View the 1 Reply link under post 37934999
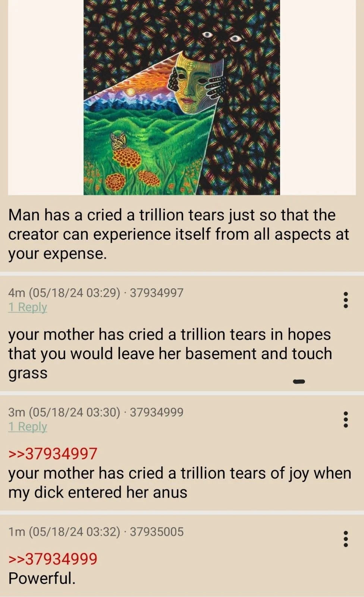Screen dimensions: 364x597 coord(28,427)
